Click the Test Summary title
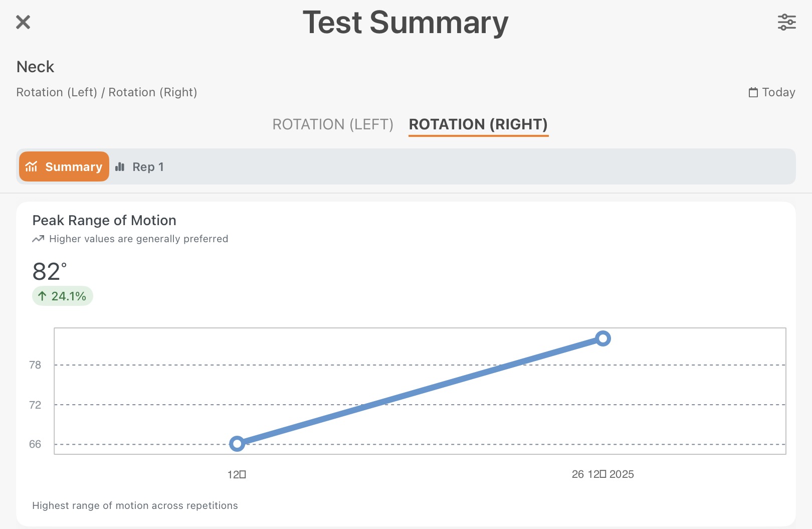Viewport: 812px width, 529px height. pyautogui.click(x=405, y=23)
